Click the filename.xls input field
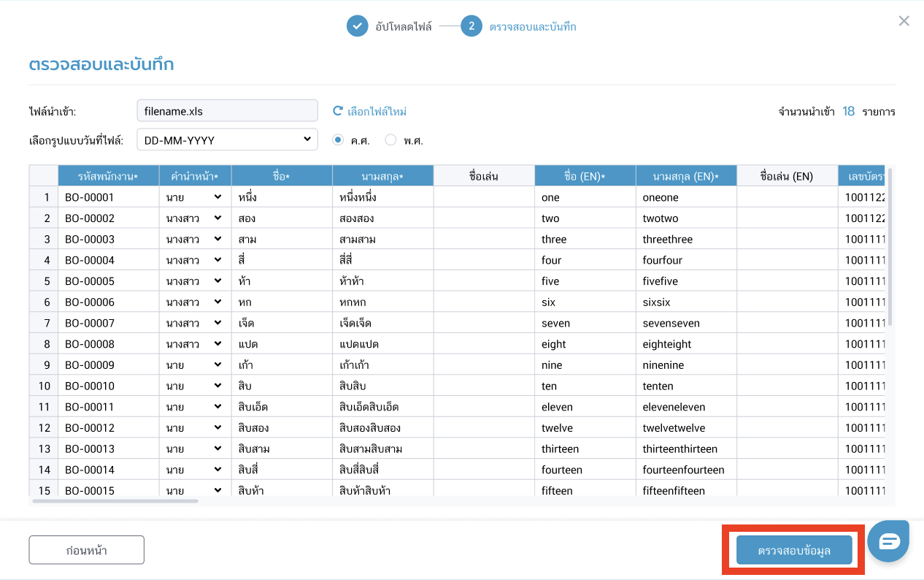This screenshot has height=580, width=924. click(227, 111)
